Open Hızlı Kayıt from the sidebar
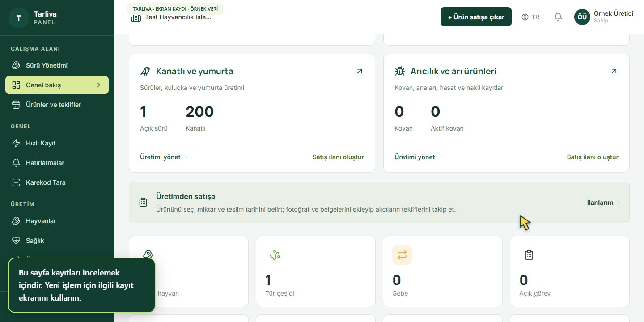Viewport: 644px width, 322px height. click(57, 143)
